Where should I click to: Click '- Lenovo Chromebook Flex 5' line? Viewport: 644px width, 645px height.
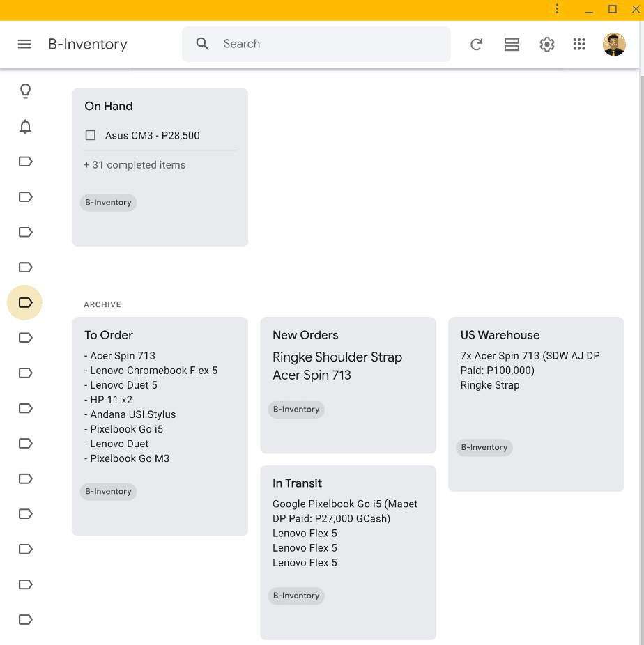[x=151, y=371]
